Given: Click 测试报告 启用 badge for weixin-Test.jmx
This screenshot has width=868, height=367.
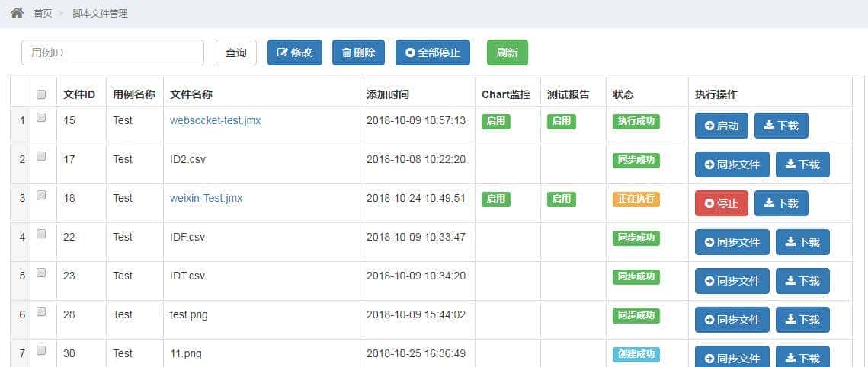Looking at the screenshot, I should pyautogui.click(x=562, y=199).
